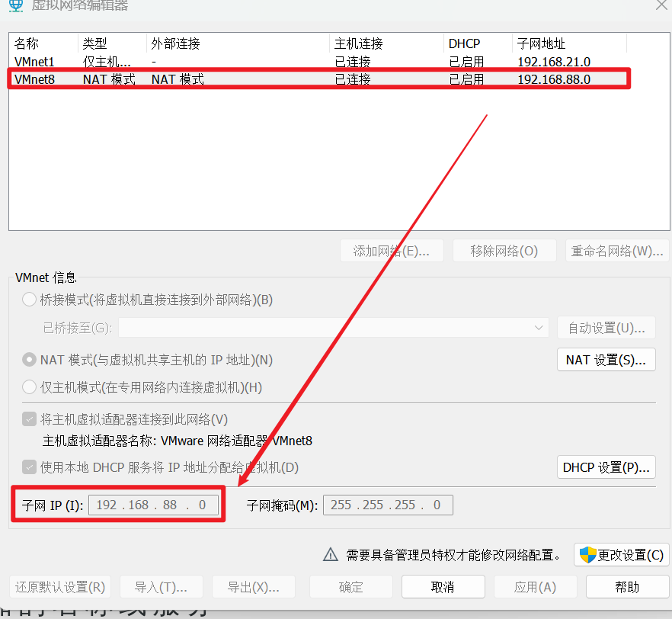Select NAT 模式 radio button

[x=29, y=360]
